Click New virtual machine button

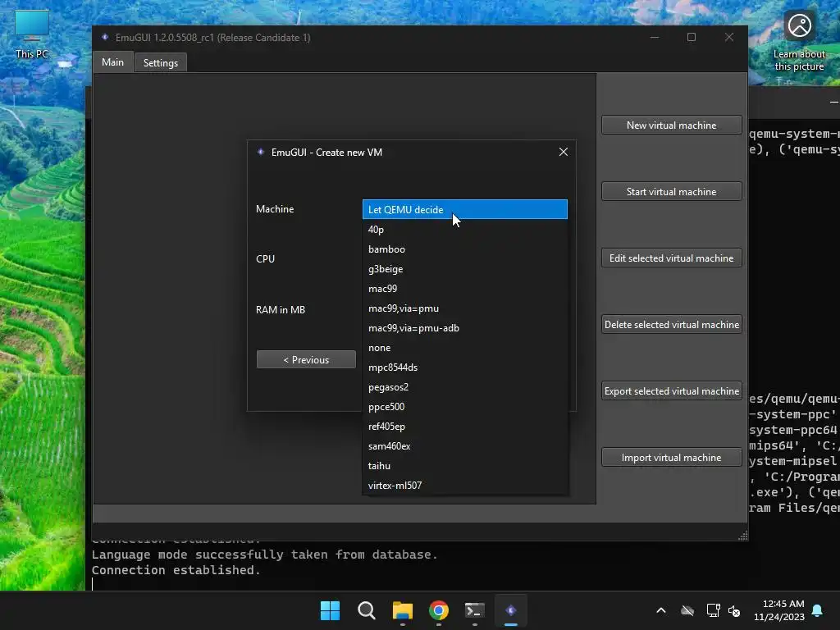(x=671, y=125)
